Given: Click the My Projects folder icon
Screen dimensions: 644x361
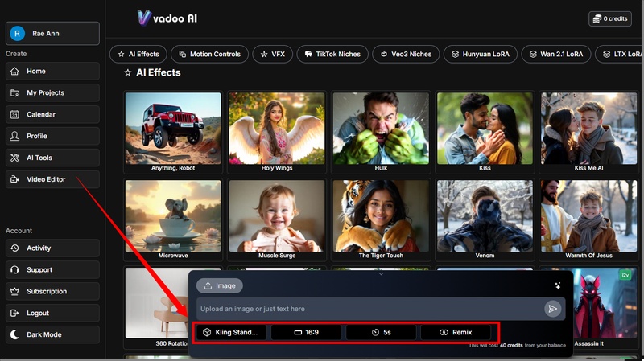Looking at the screenshot, I should pos(14,92).
